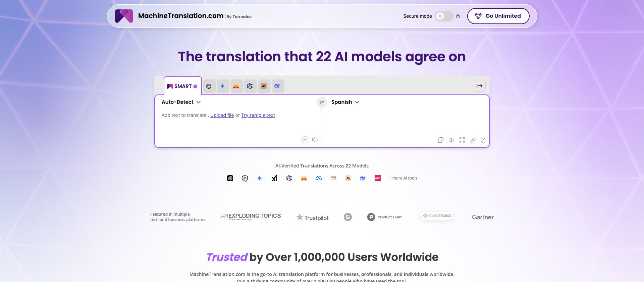Play source text audio speaker icon
The width and height of the screenshot is (644, 282).
tap(315, 140)
